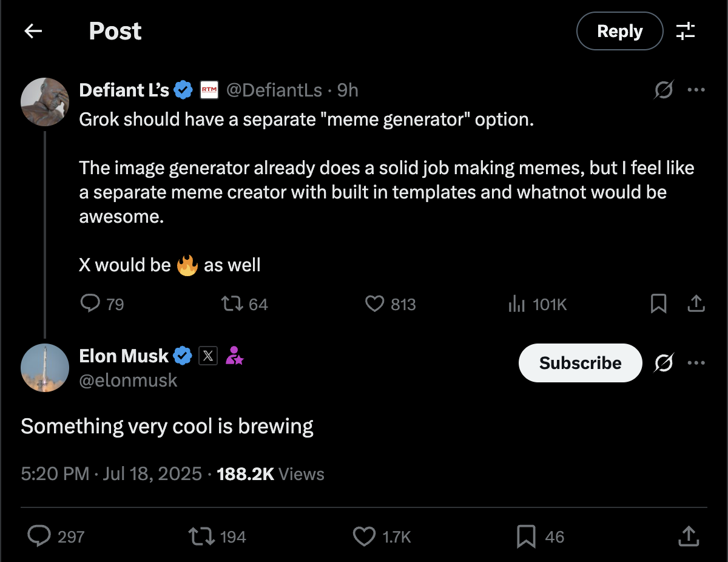Repost Defiant L's post with 64 reposts
The width and height of the screenshot is (728, 562).
tap(231, 303)
